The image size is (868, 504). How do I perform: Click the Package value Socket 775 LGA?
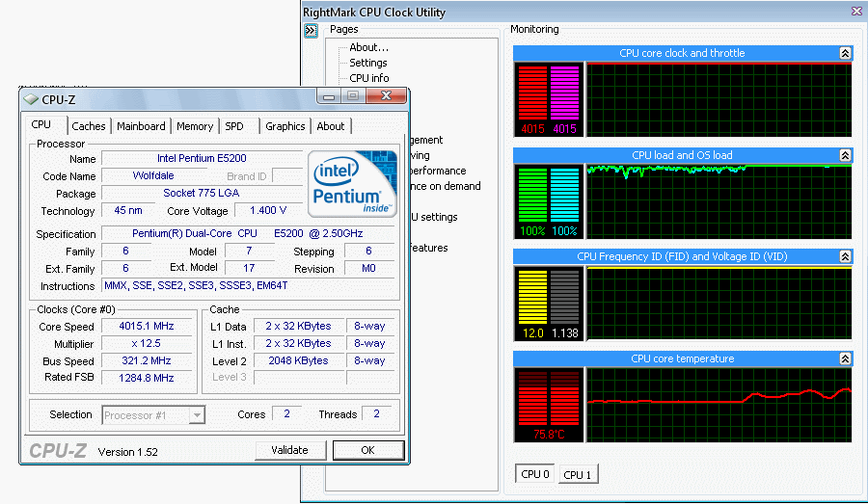tap(203, 193)
